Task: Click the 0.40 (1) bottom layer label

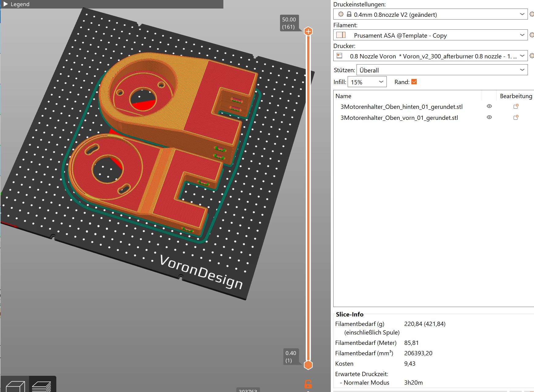Action: tap(290, 357)
